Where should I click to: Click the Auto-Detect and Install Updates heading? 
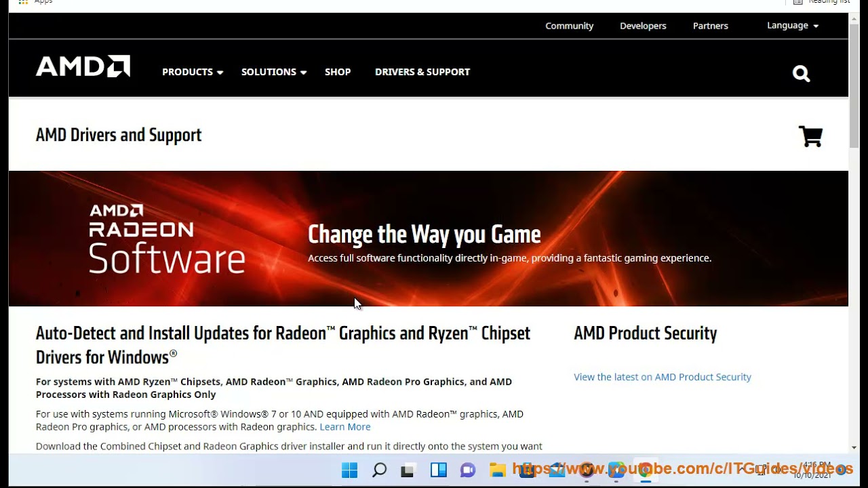coord(283,345)
